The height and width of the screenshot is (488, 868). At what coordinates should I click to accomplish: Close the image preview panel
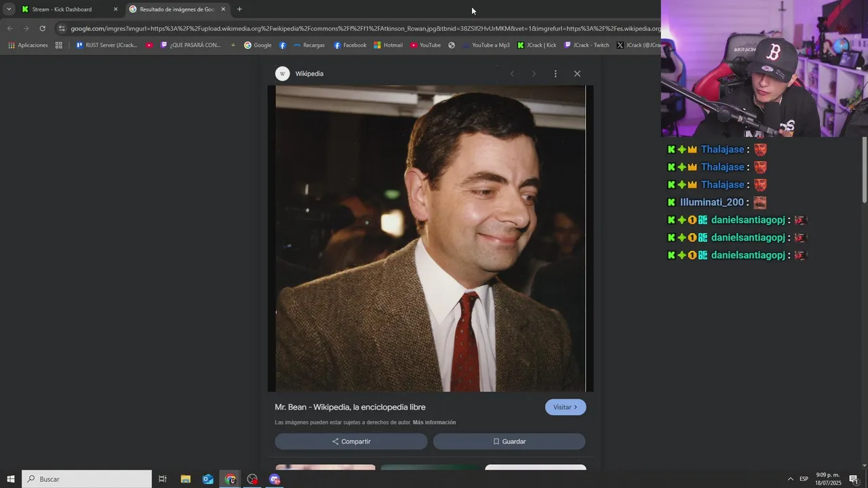click(577, 74)
